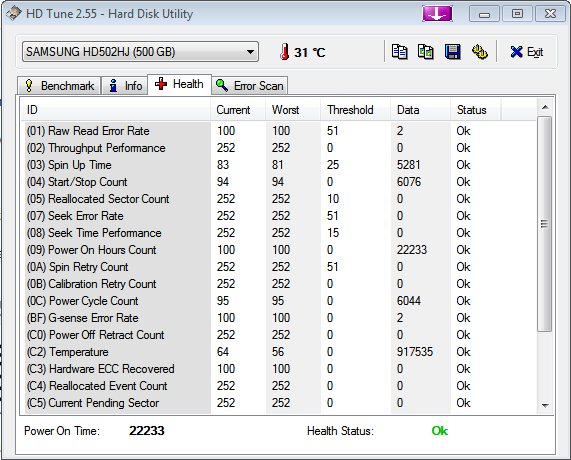
Task: Switch to the Benchmark tab
Action: [59, 86]
